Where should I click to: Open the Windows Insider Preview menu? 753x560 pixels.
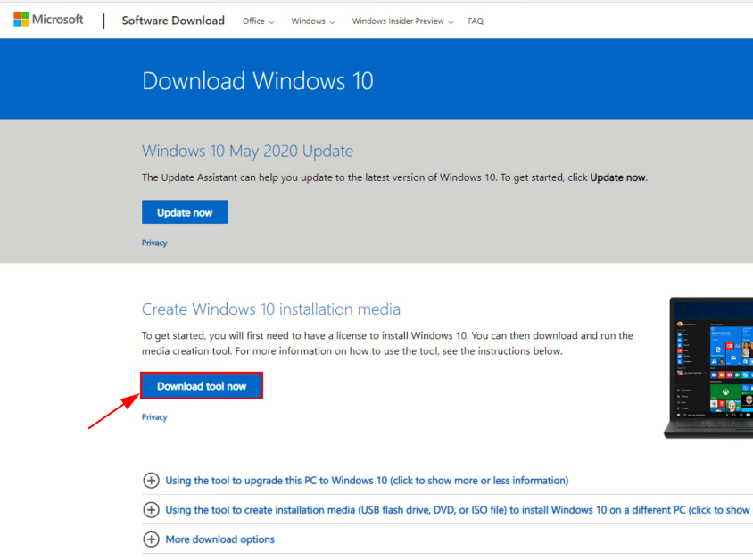402,21
